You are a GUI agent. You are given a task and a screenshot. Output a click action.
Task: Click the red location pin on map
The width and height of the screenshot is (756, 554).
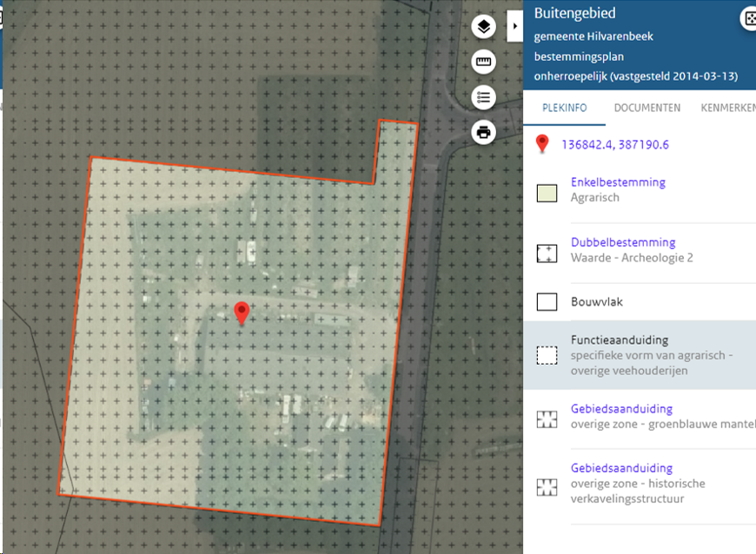click(242, 313)
